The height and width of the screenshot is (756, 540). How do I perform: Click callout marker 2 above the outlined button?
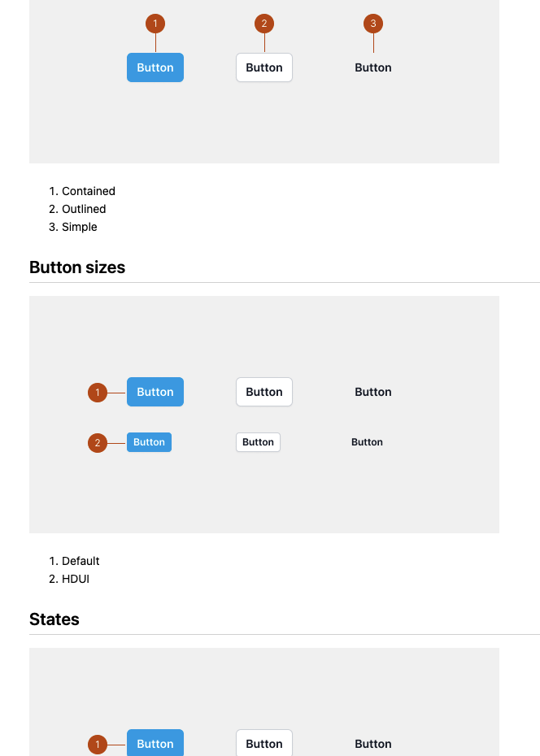(263, 24)
